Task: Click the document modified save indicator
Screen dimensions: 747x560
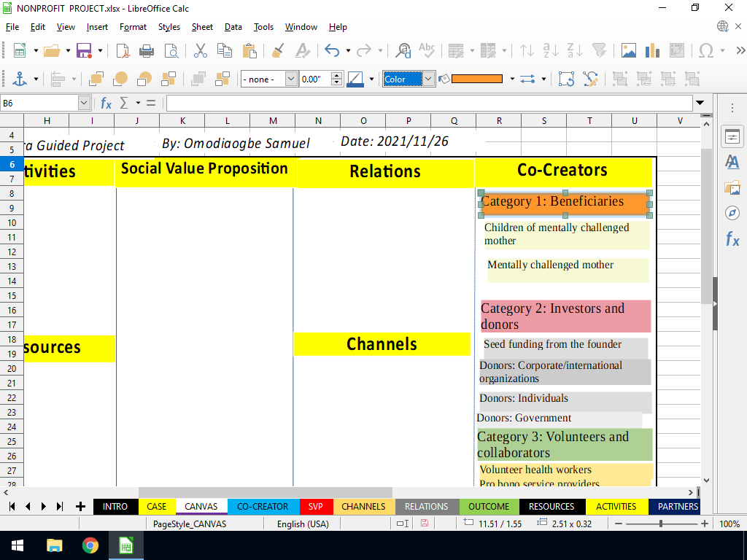Action: point(425,524)
